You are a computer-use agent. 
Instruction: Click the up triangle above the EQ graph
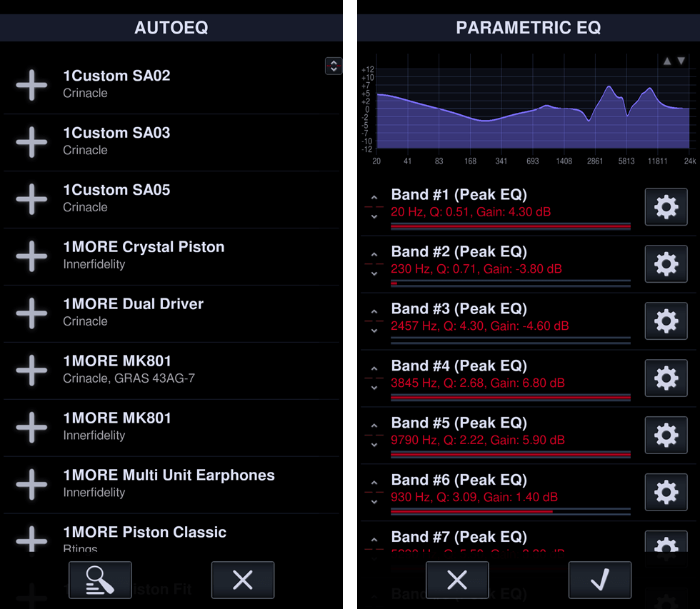[667, 61]
